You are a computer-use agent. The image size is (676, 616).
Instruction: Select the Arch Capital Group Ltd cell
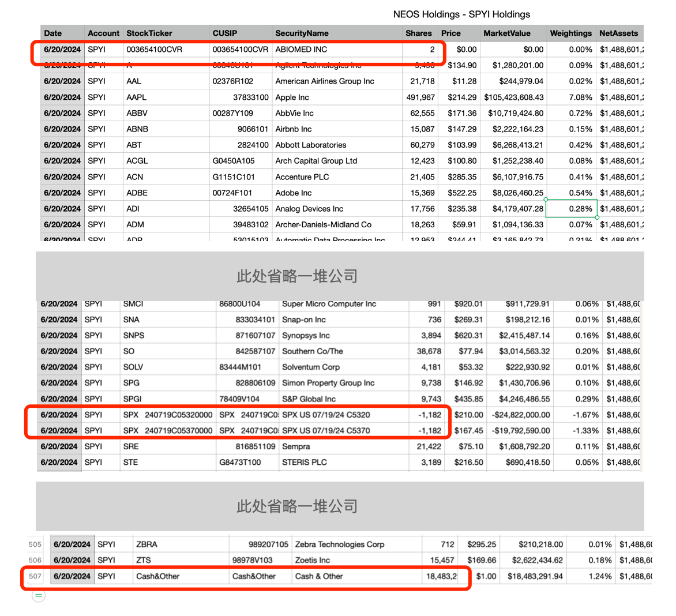tap(337, 161)
